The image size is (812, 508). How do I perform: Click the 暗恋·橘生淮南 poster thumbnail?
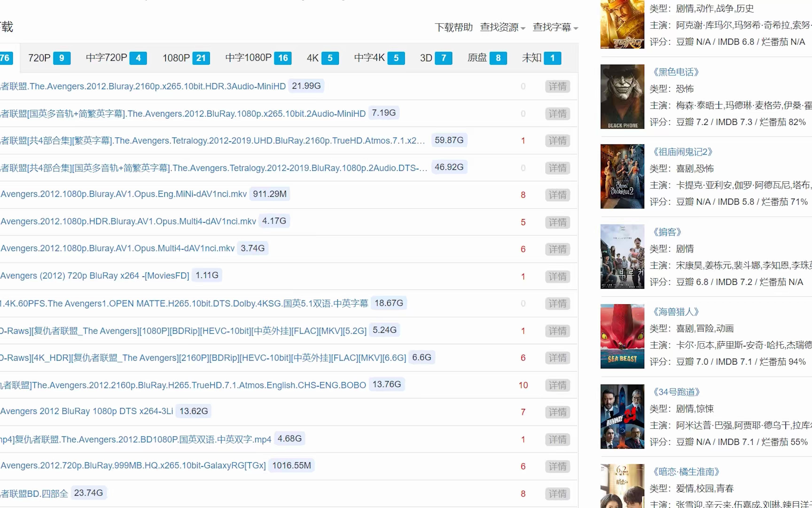point(622,486)
